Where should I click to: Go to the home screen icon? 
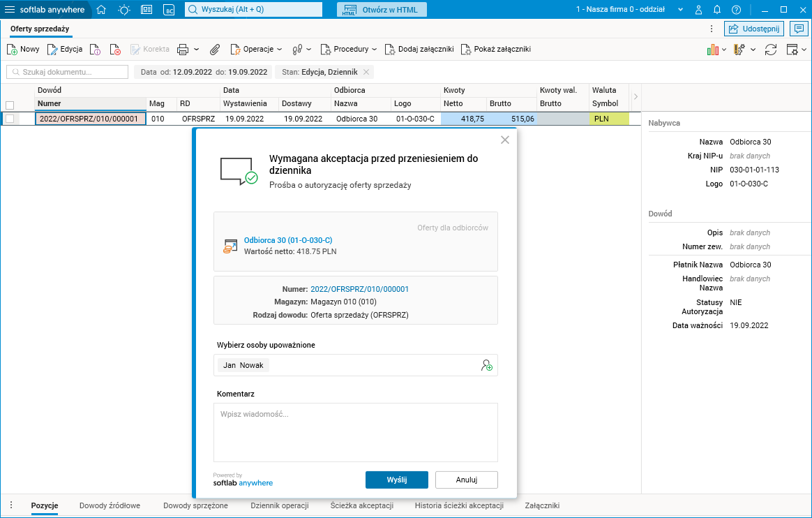pos(102,9)
